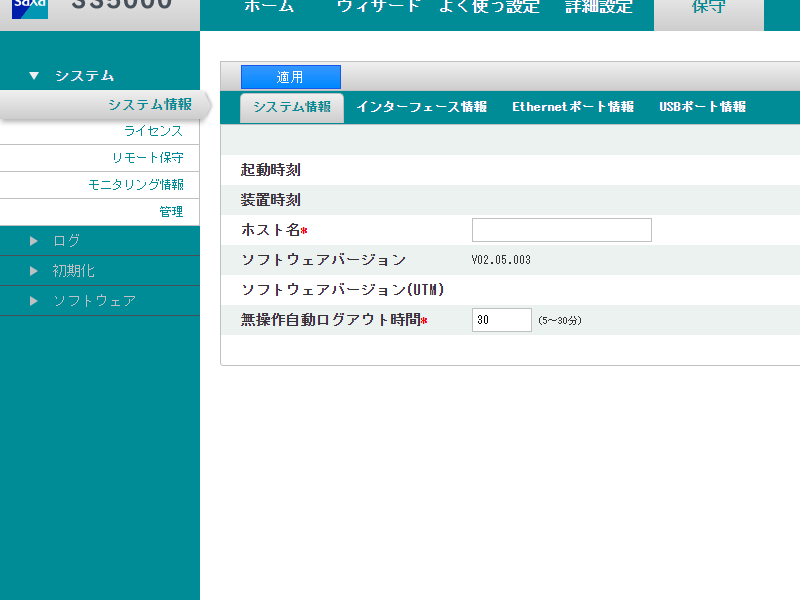Switch to the Ethernetポート情報 tab
The height and width of the screenshot is (600, 800).
(573, 107)
